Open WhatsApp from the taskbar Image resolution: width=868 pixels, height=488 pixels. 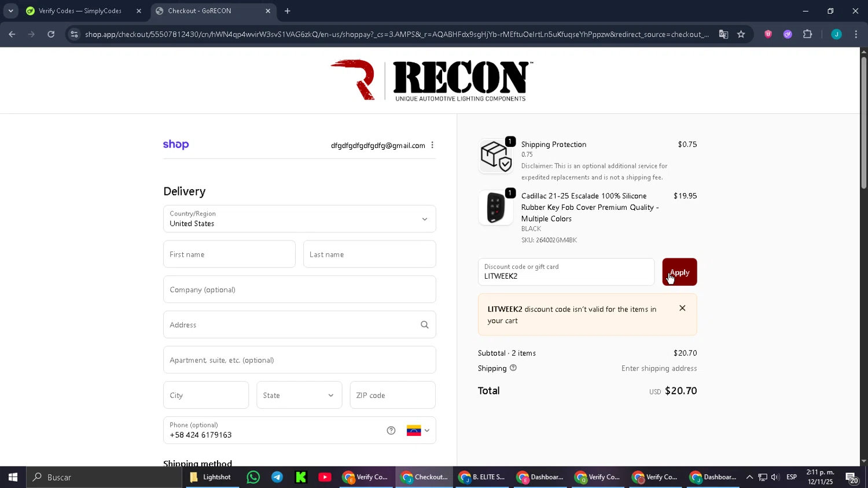(x=253, y=477)
